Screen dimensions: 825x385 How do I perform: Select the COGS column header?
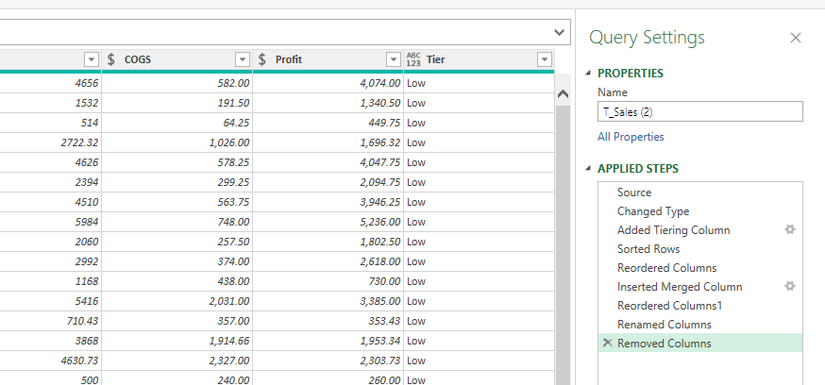click(x=177, y=60)
